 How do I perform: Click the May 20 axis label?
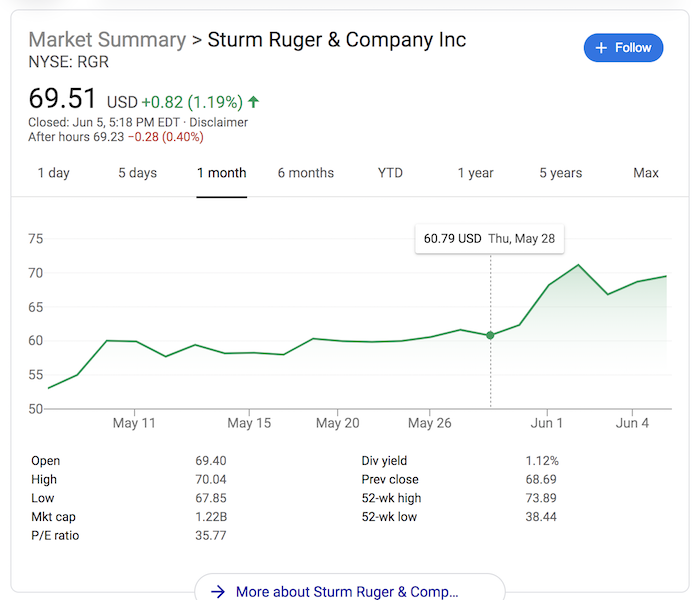(338, 423)
